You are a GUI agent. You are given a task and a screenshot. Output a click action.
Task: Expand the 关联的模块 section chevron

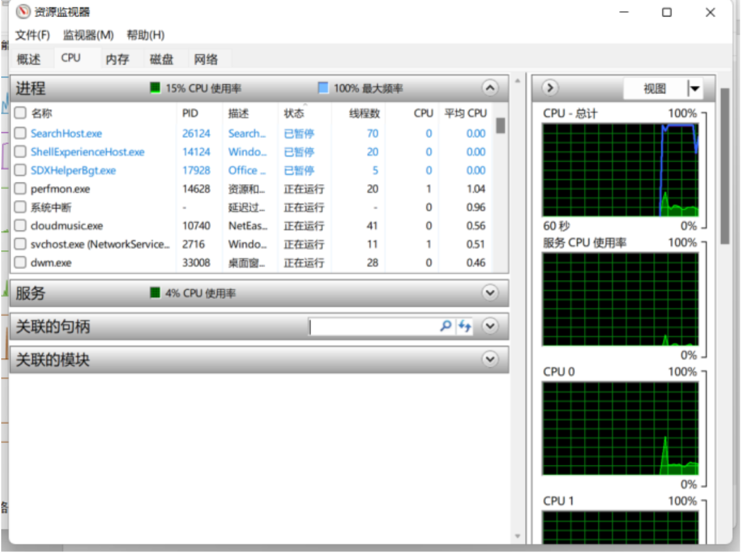(490, 359)
